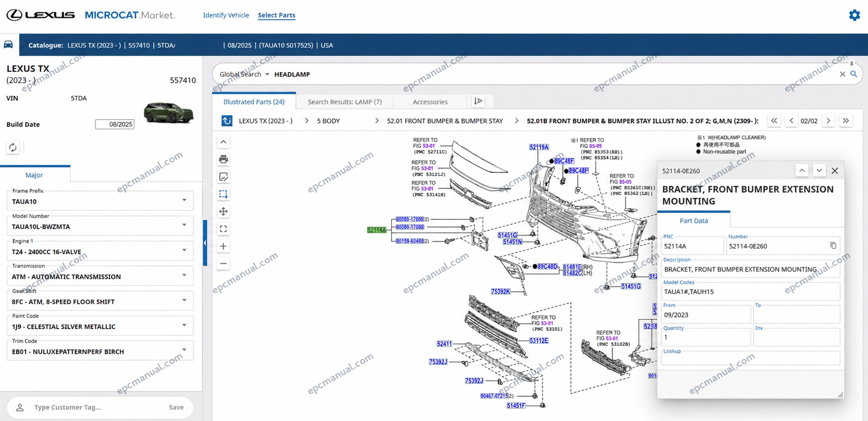Switch to Search Results: LAMP (7) tab
868x421 pixels.
tap(345, 102)
